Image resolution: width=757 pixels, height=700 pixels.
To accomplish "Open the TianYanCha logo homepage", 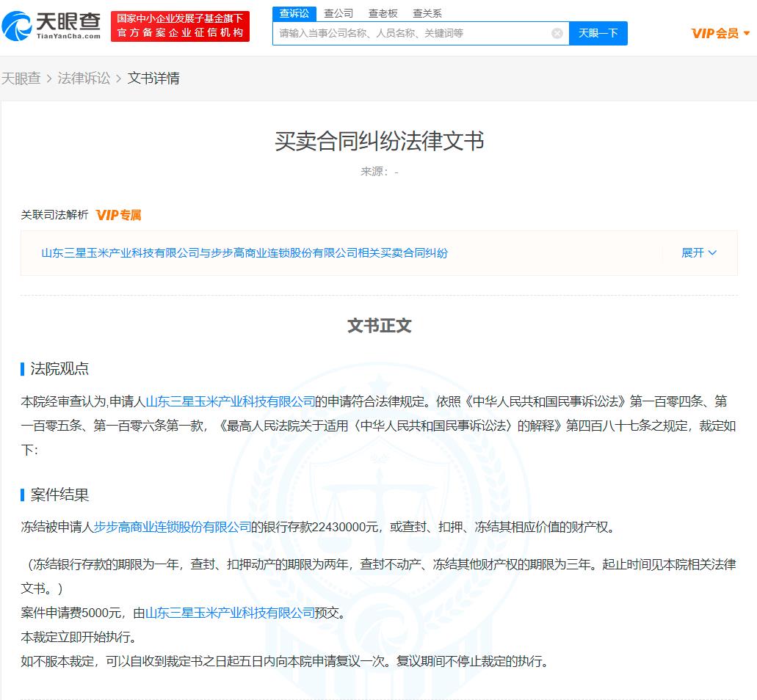I will [x=51, y=26].
